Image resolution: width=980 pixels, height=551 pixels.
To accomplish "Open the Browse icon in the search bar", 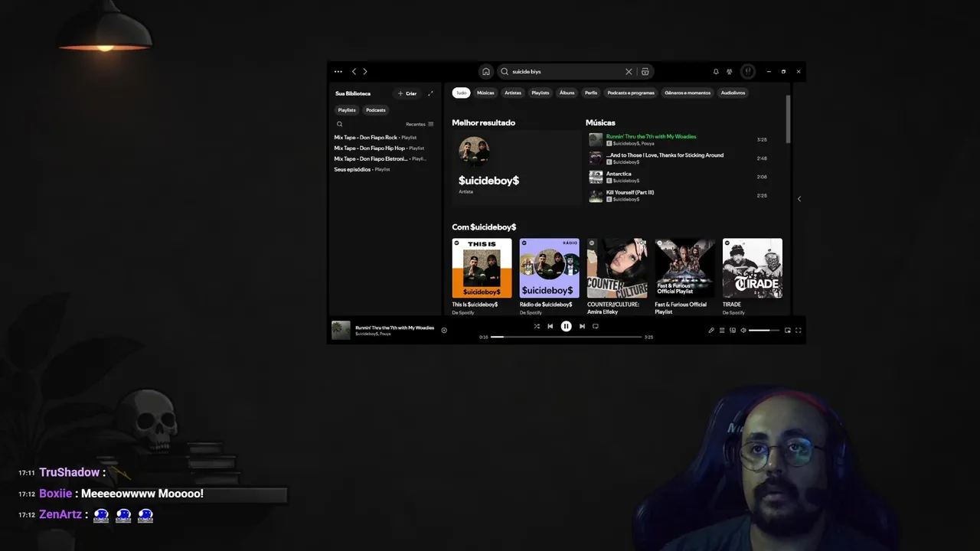I will [645, 71].
